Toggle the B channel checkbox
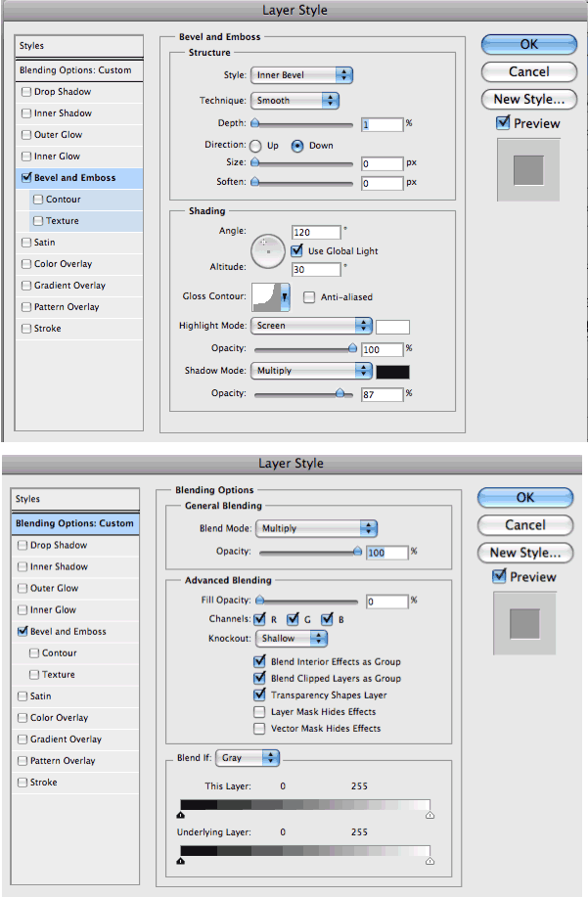This screenshot has width=588, height=897. (x=327, y=619)
